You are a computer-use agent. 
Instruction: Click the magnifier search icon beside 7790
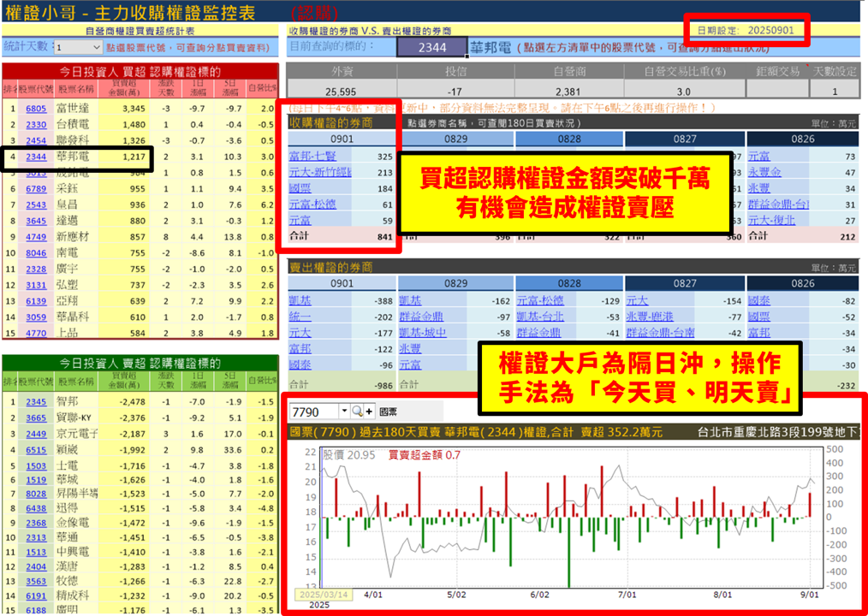(357, 412)
